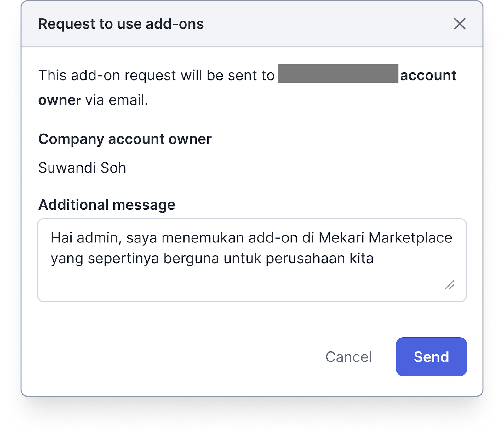Click 'menemukan' in the message box

[x=203, y=238]
